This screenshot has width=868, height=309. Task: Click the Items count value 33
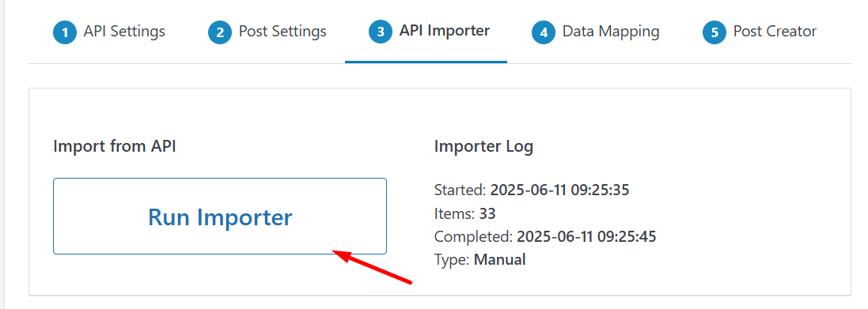(x=487, y=214)
